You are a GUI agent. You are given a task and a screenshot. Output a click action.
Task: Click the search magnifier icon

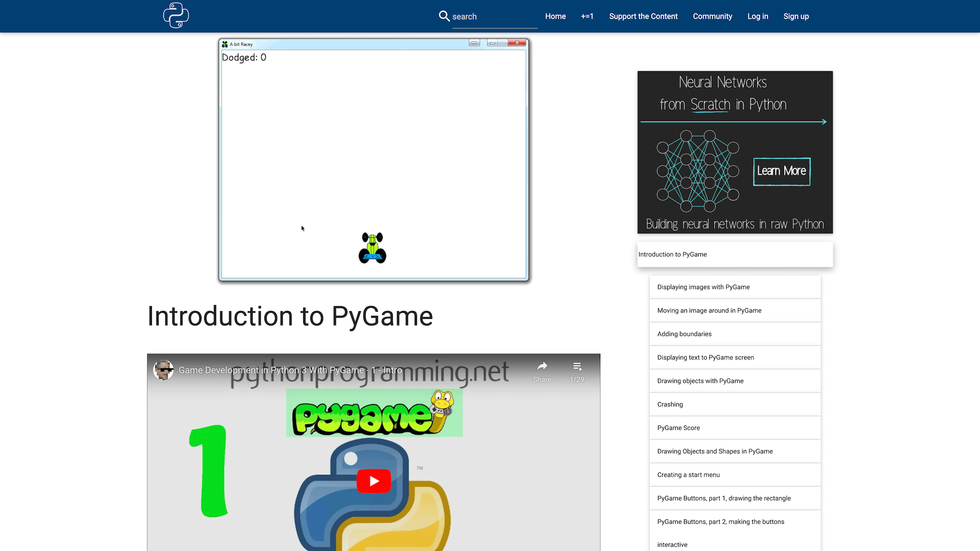tap(444, 16)
